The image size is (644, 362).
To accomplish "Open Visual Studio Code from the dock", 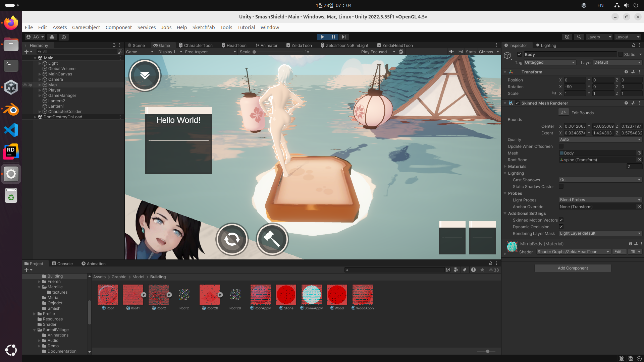I will click(x=11, y=130).
